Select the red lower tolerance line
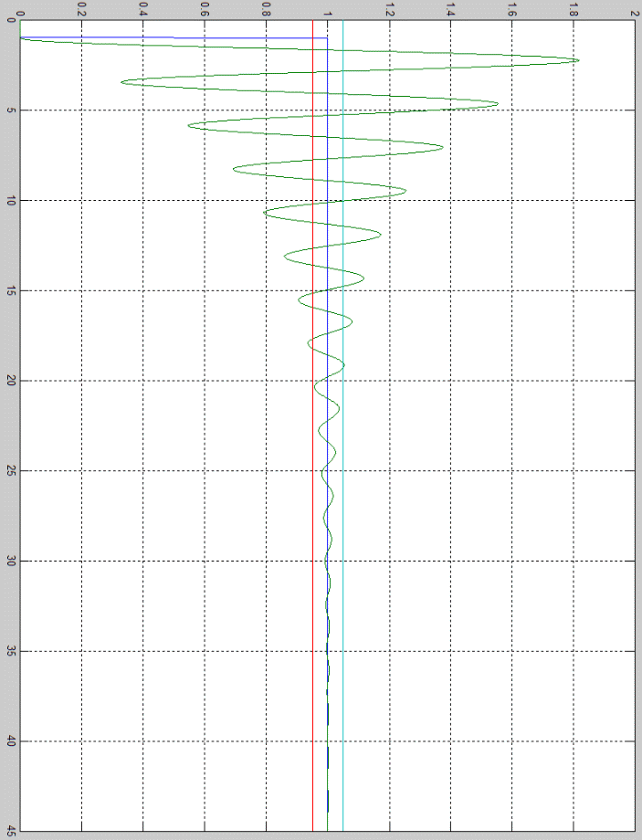Viewport: 642px width, 840px height. [x=312, y=425]
